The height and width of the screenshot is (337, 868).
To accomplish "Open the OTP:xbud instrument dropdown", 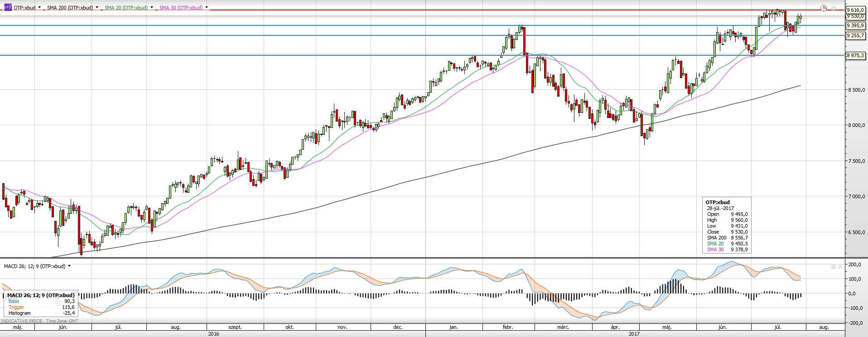I will [39, 8].
